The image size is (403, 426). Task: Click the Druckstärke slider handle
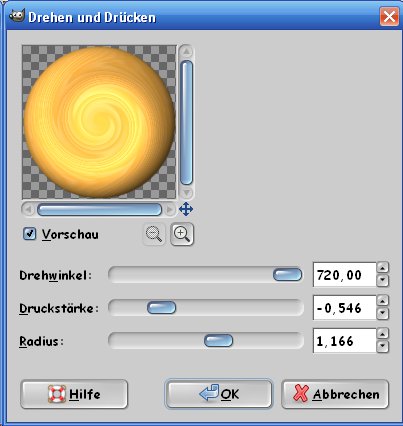[x=161, y=308]
